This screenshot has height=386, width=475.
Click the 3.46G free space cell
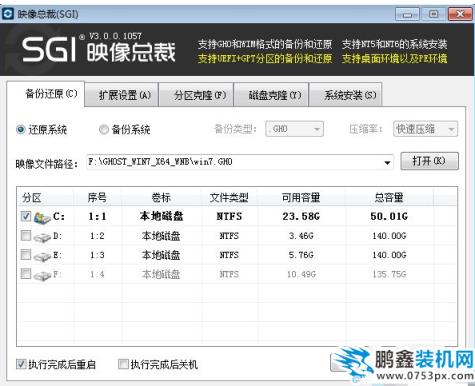(301, 236)
